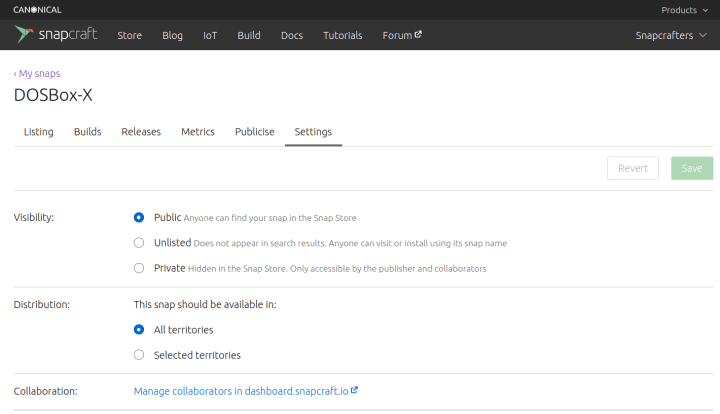720x414 pixels.
Task: Click "Does not appear in search results" description
Action: click(x=350, y=243)
